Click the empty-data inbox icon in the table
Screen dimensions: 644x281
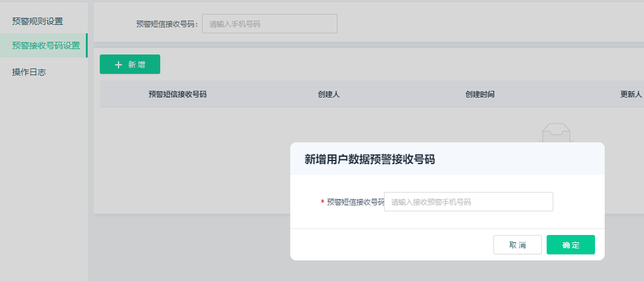[556, 132]
